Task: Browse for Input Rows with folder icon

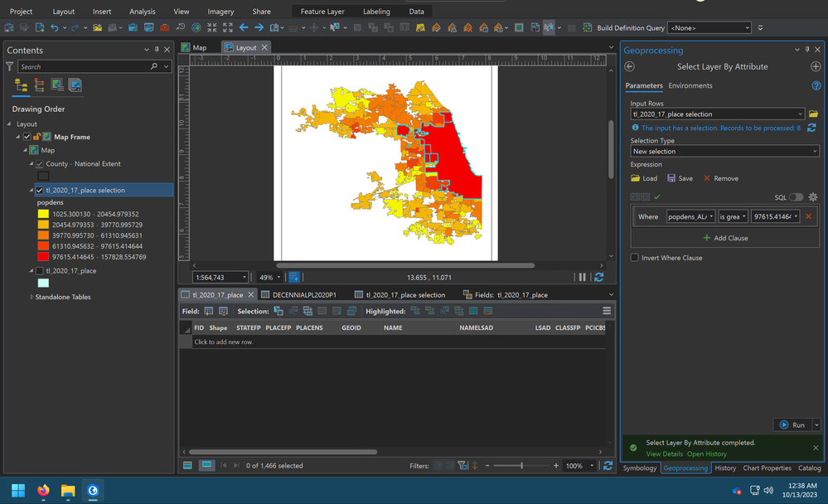Action: pos(813,114)
